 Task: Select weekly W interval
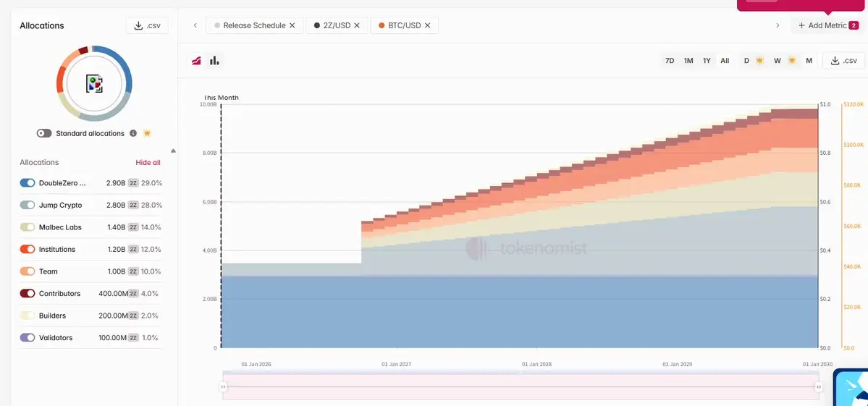[x=778, y=61]
